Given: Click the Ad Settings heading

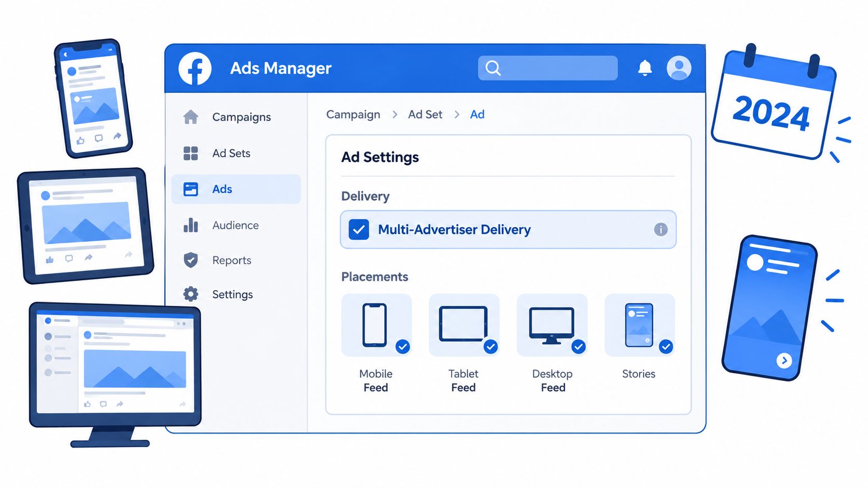Looking at the screenshot, I should [x=380, y=157].
